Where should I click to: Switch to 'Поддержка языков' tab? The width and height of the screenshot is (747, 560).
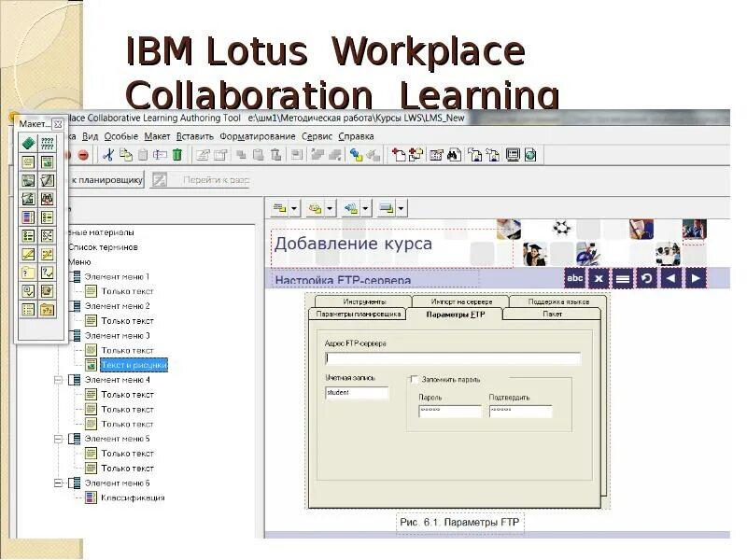click(x=558, y=301)
